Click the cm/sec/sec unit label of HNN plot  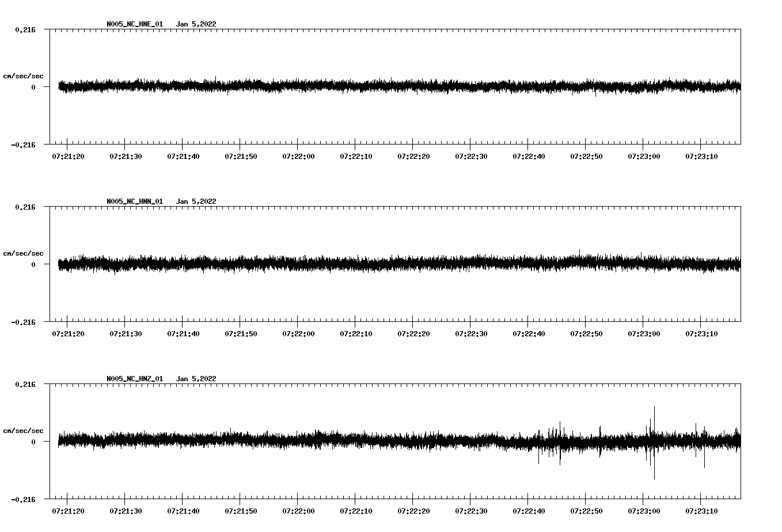[23, 253]
